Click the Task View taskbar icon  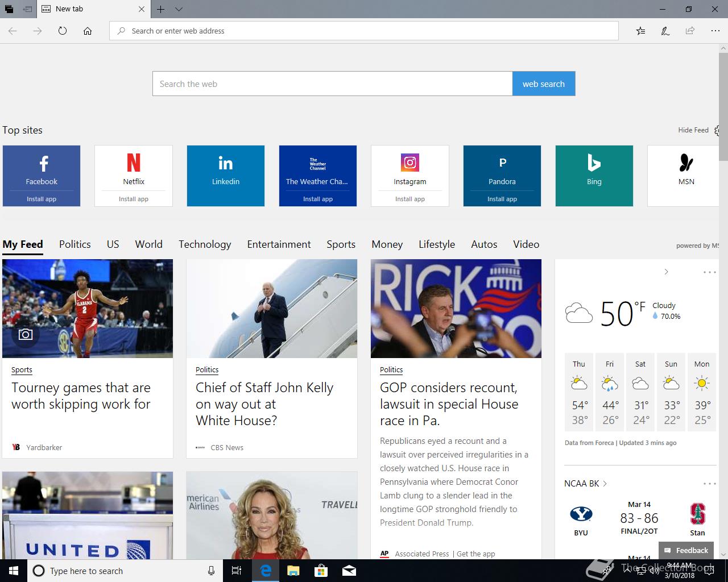(237, 571)
